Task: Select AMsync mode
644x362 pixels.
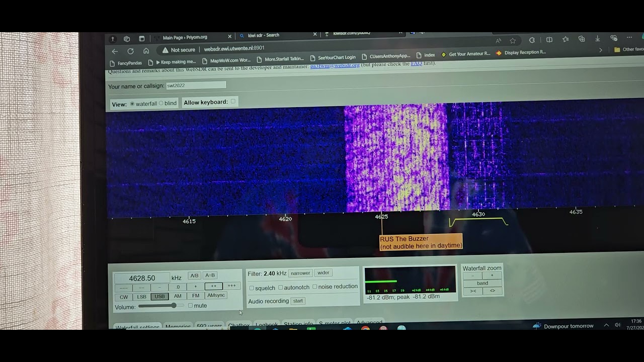Action: [216, 295]
